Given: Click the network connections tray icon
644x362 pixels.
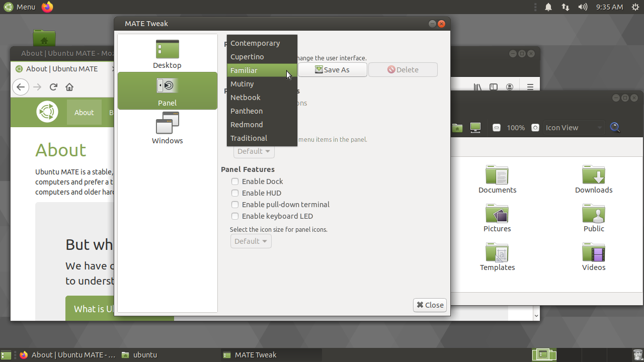Looking at the screenshot, I should coord(566,7).
